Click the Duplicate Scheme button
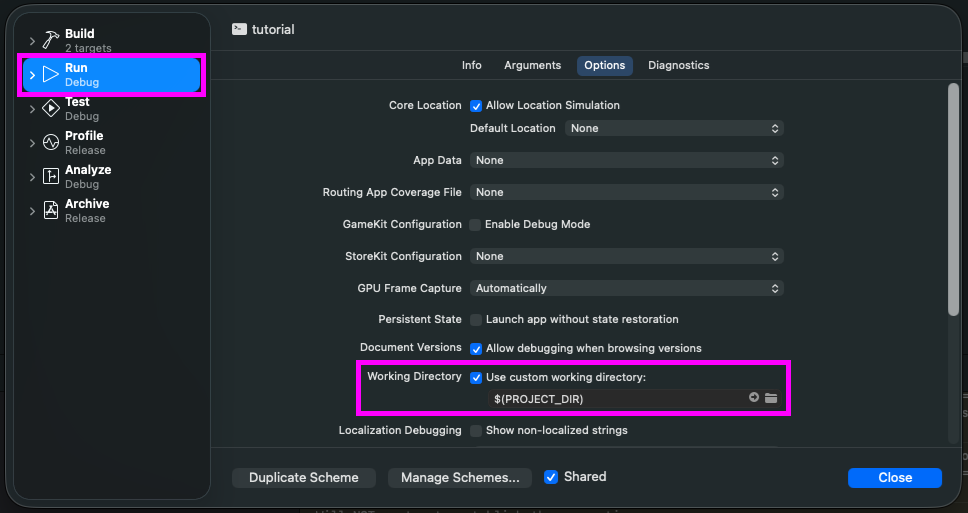This screenshot has height=513, width=968. click(304, 478)
